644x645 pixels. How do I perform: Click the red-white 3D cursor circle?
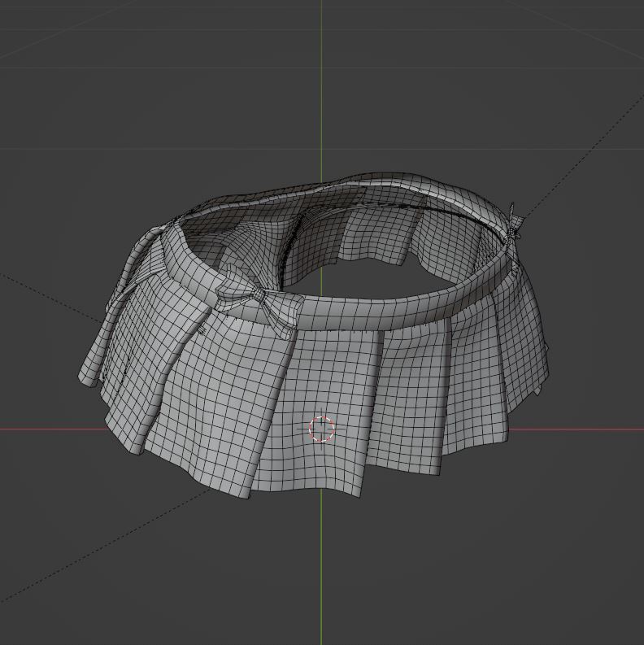[x=321, y=429]
